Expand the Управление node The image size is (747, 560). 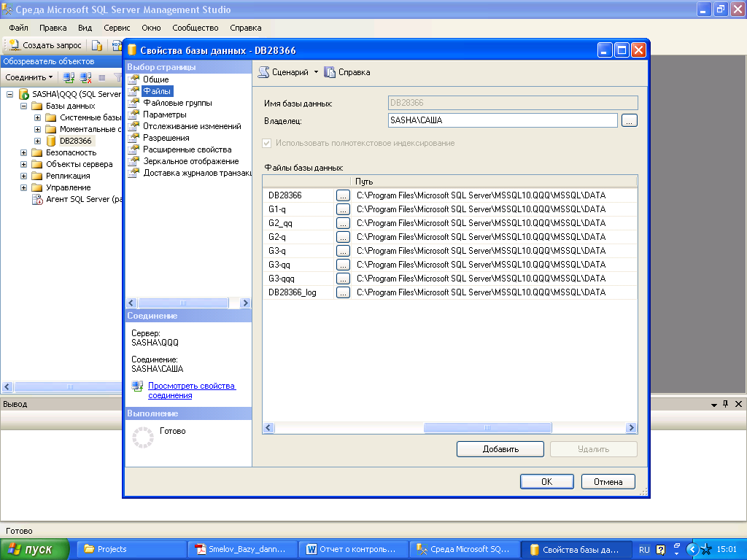point(23,187)
